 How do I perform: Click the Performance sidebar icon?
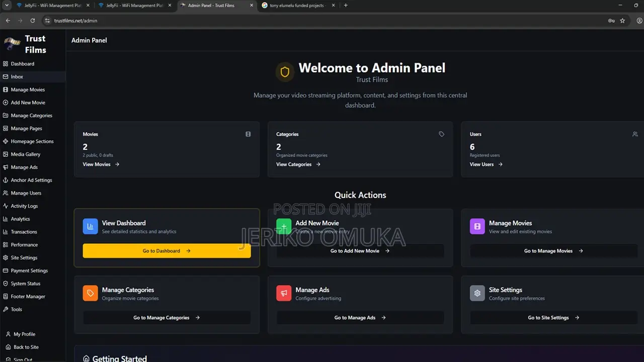click(6, 245)
